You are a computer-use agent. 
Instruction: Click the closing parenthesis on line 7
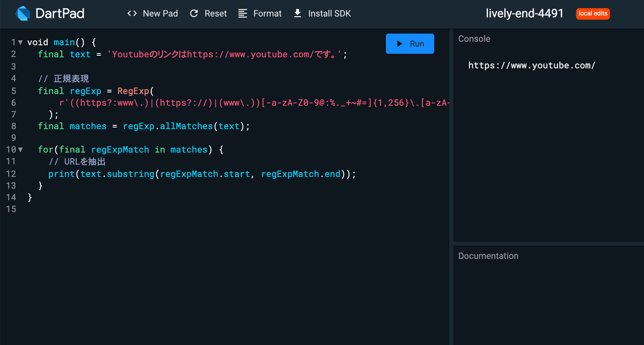51,114
